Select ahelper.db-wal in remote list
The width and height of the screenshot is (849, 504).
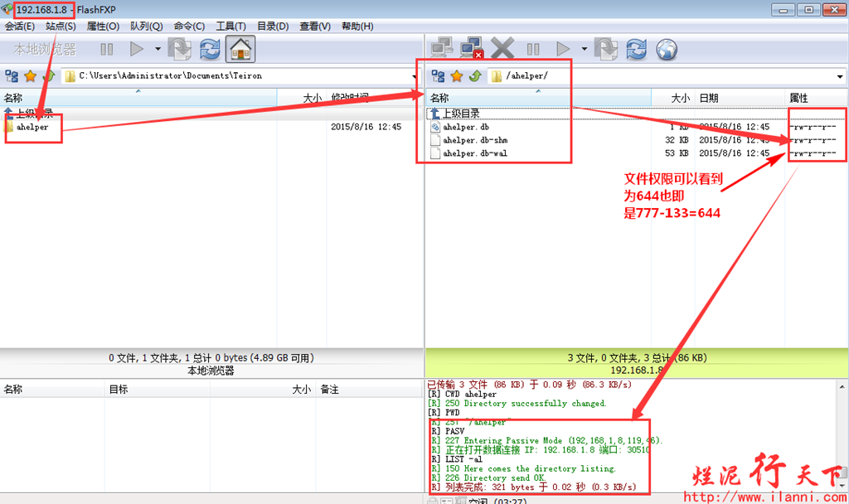point(475,153)
